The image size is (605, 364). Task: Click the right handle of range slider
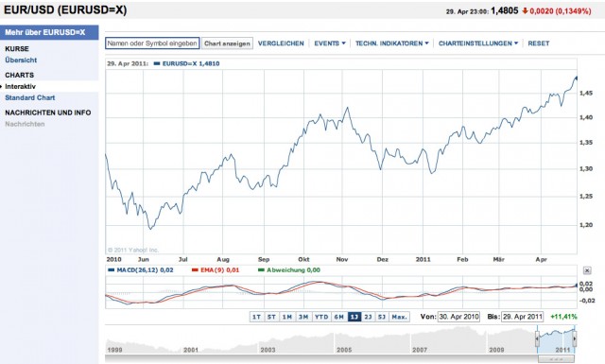pyautogui.click(x=575, y=338)
